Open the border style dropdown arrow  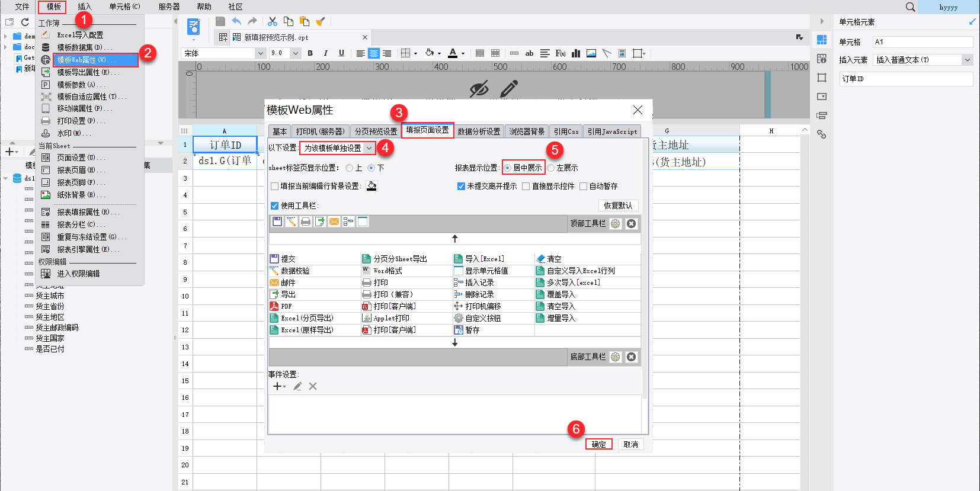tap(415, 53)
